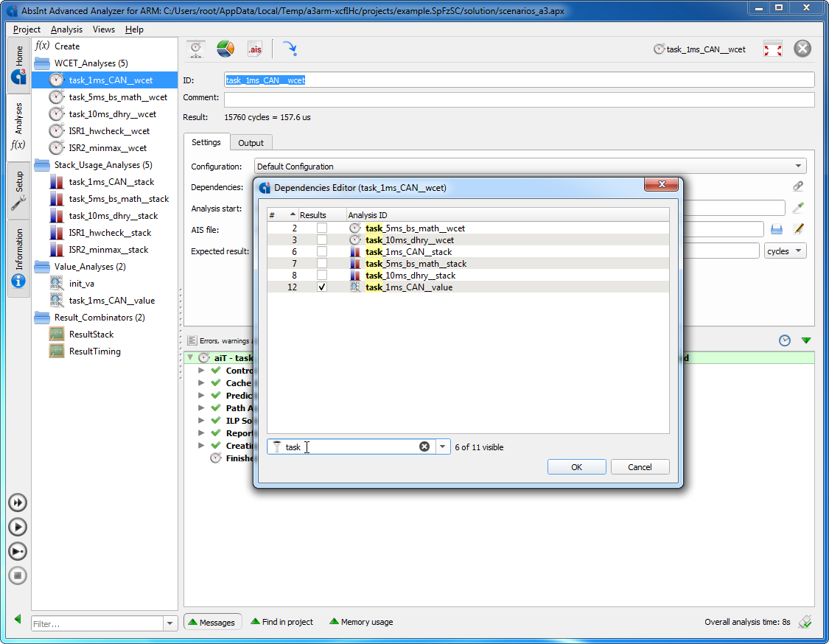Click the status bar checkmark pencil icon
This screenshot has width=829, height=644.
805,622
